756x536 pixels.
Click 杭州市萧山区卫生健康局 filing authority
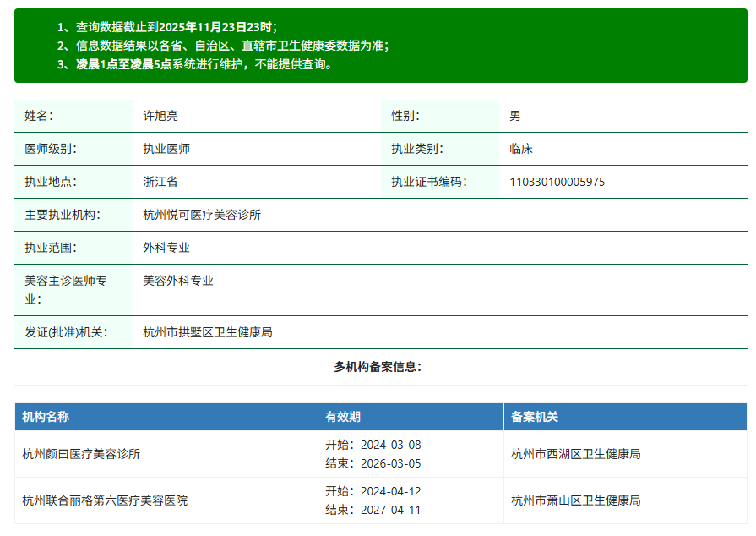[x=576, y=500]
